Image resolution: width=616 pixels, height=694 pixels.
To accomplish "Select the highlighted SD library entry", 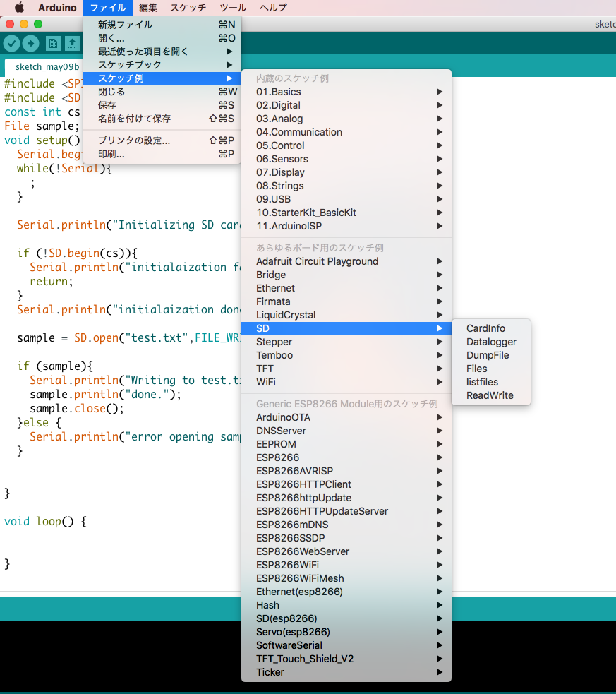I will (346, 328).
